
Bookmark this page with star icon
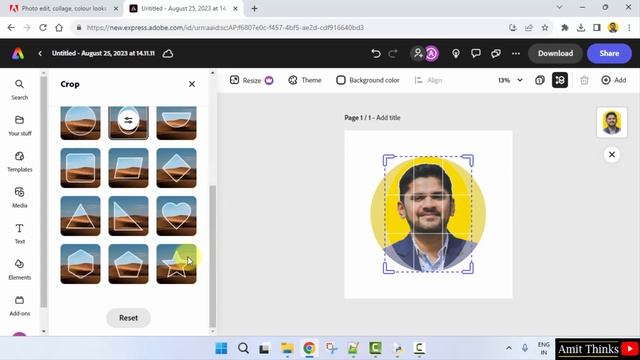point(545,28)
